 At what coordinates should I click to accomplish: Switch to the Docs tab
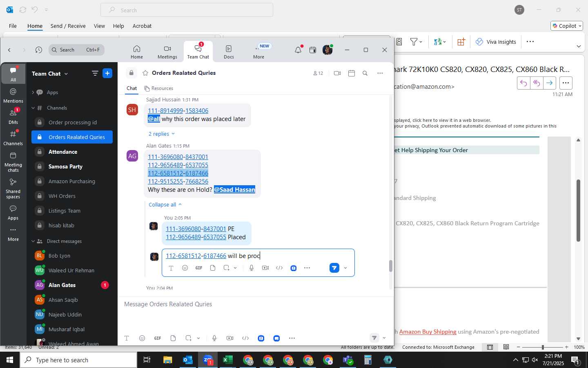click(x=229, y=52)
